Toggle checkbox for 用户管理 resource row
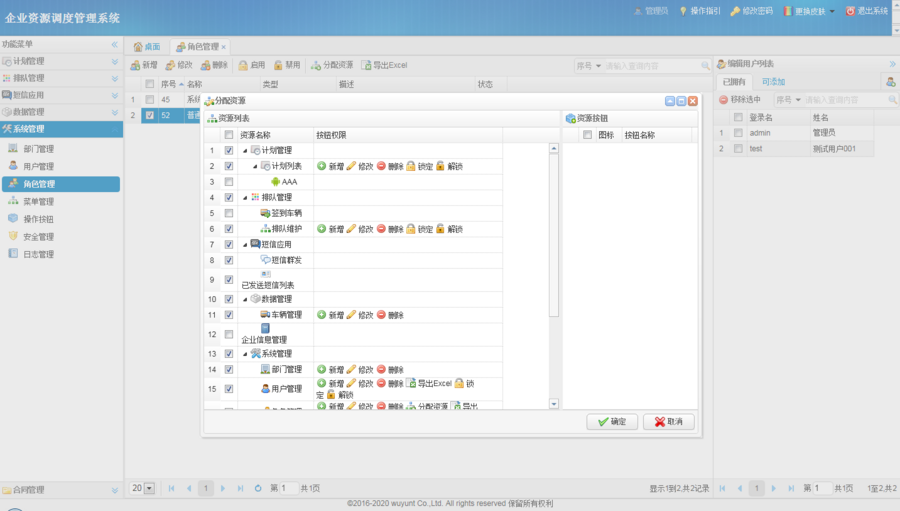This screenshot has height=511, width=900. click(x=228, y=389)
